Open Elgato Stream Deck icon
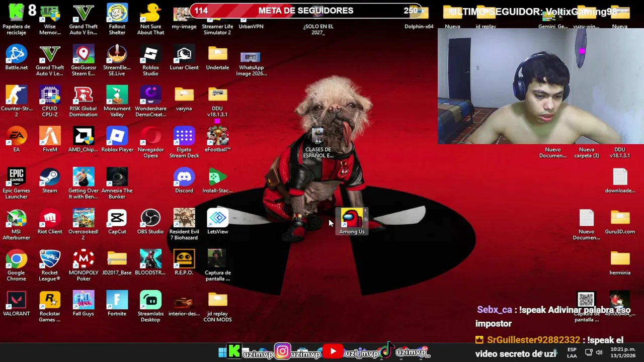644x362 pixels. 184,142
